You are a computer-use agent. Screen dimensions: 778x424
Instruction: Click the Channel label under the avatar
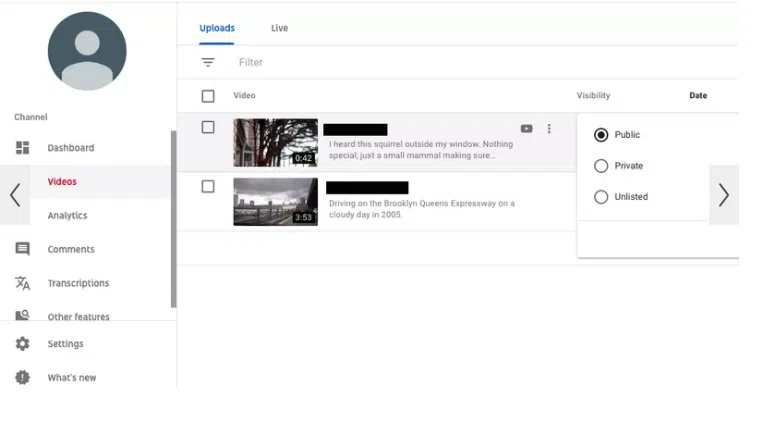coord(31,117)
